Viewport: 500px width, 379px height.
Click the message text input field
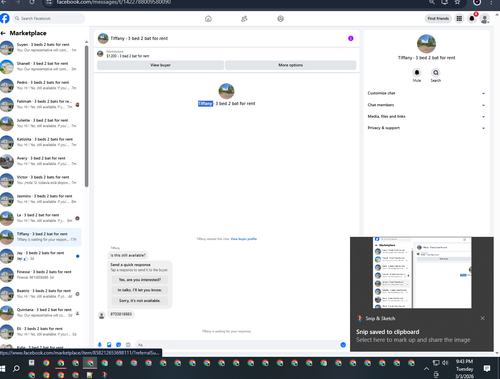[237, 345]
